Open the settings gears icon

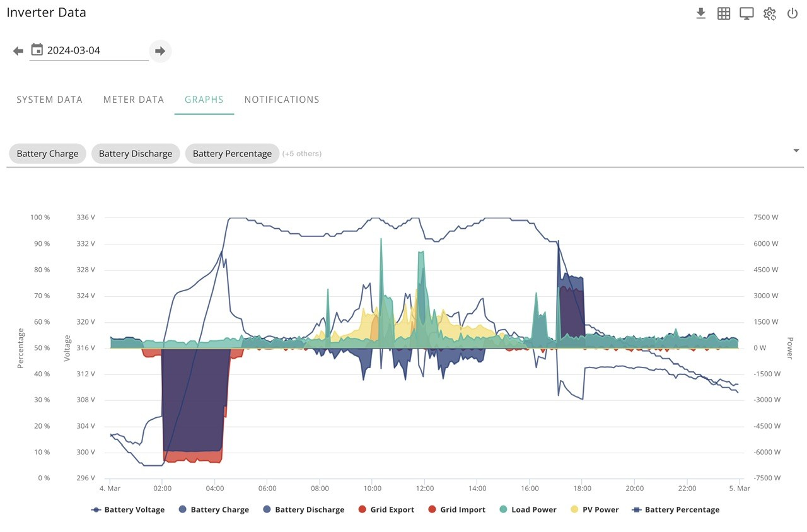(770, 13)
